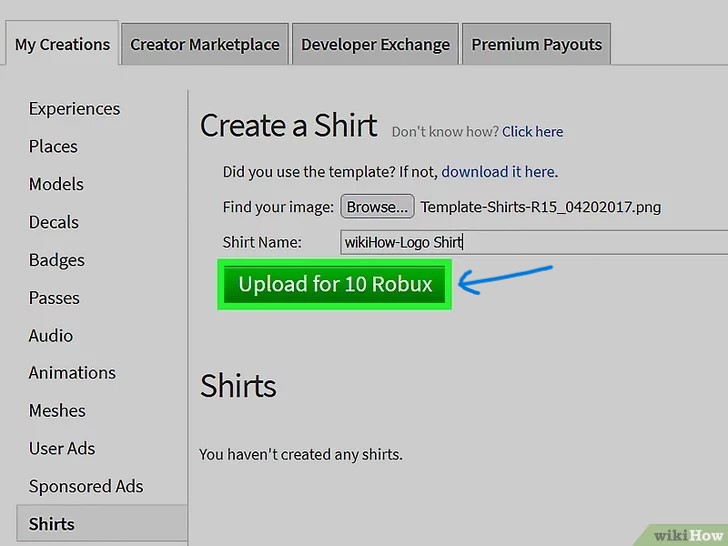This screenshot has width=728, height=546.
Task: Open the 'download it here' template link
Action: point(500,172)
